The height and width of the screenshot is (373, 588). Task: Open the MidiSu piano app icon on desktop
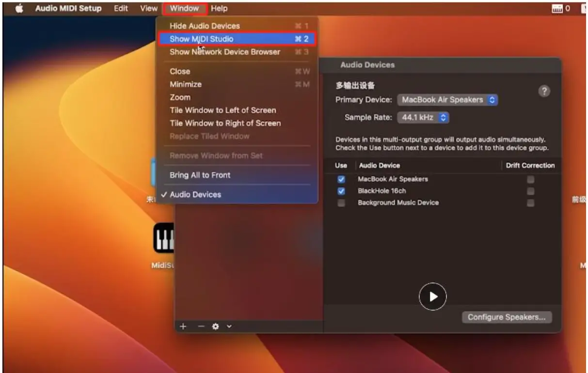click(x=164, y=238)
